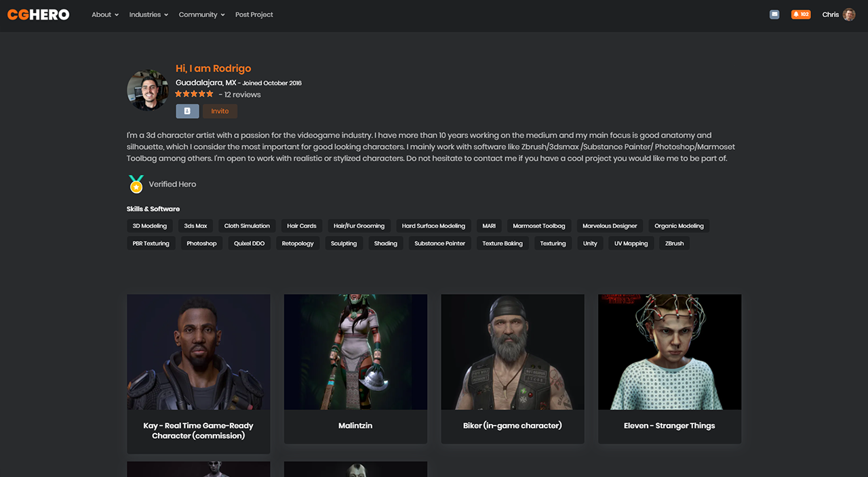
Task: Expand the About menu
Action: [x=105, y=14]
